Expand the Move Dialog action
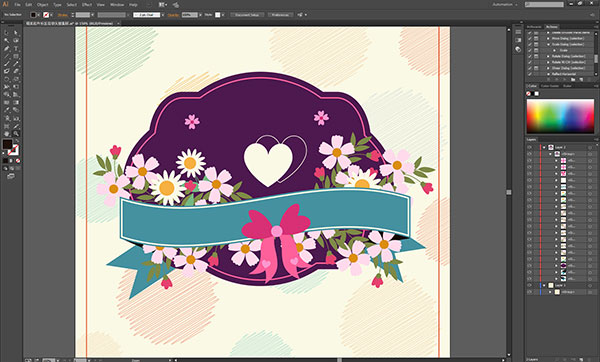This screenshot has height=362, width=600. pos(548,39)
